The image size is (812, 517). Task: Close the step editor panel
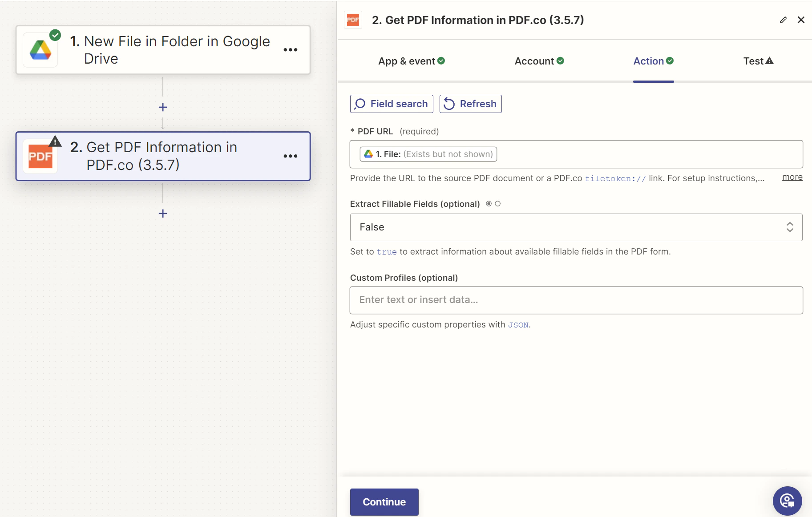pos(801,20)
